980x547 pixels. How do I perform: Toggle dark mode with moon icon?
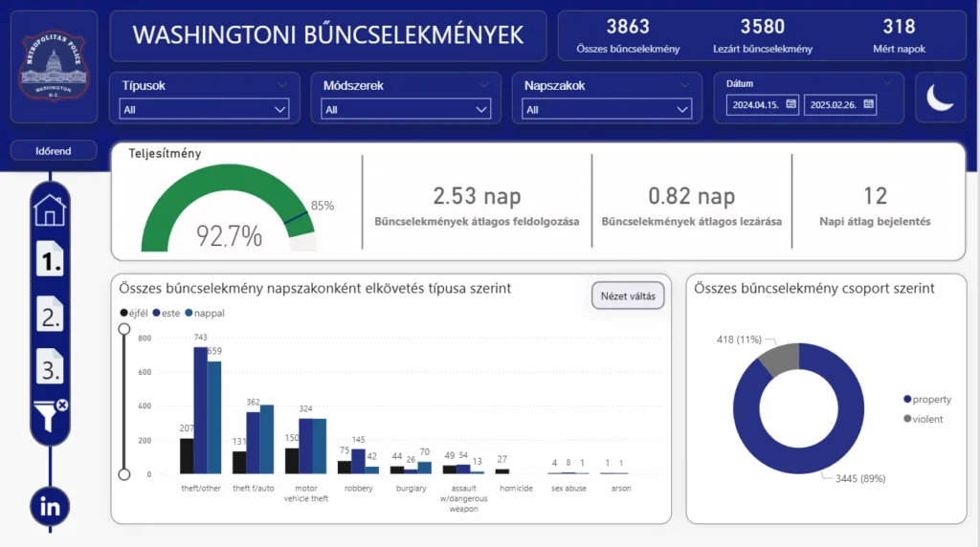(940, 98)
